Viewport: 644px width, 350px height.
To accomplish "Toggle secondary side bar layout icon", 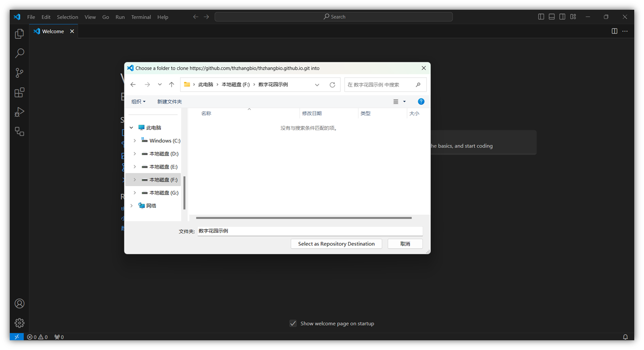I will coord(563,17).
